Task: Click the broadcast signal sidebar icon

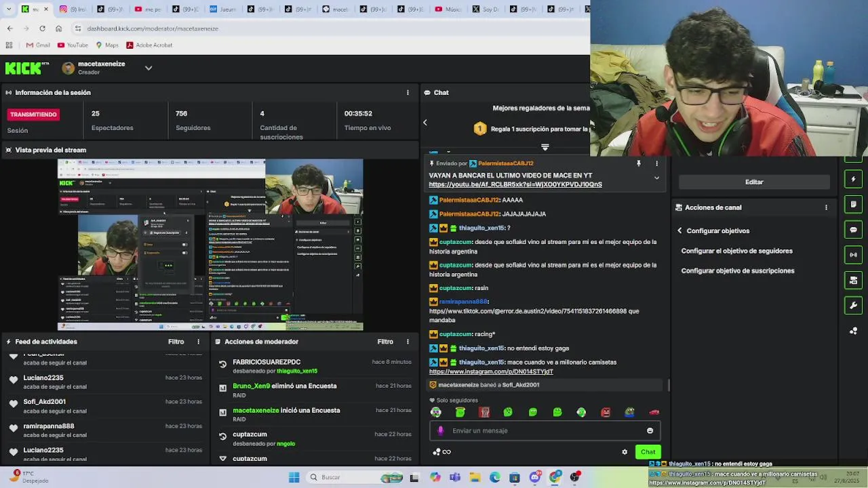Action: click(x=853, y=255)
